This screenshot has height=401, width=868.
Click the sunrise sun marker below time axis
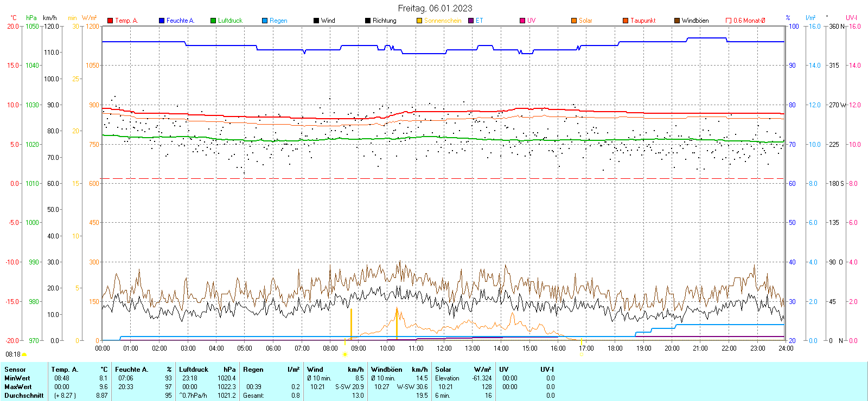345,354
